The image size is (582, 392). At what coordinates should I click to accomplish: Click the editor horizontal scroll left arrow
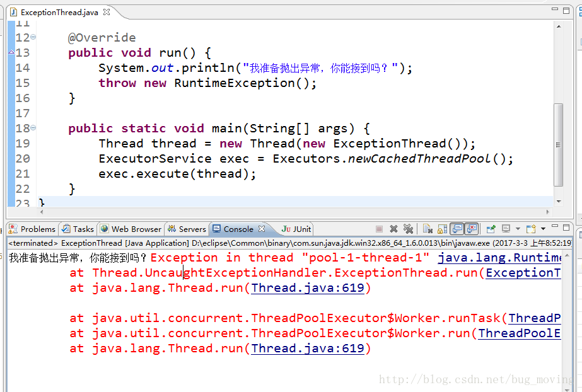coord(42,212)
